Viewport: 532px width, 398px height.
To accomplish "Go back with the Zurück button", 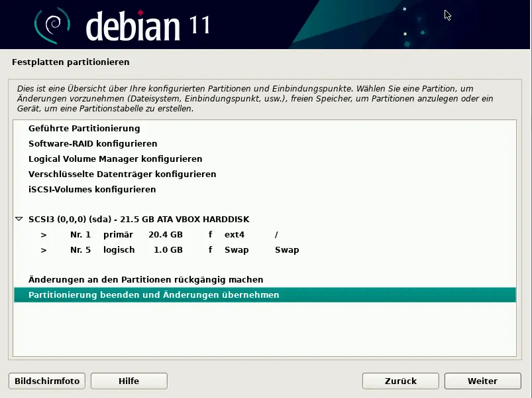I will click(x=400, y=381).
